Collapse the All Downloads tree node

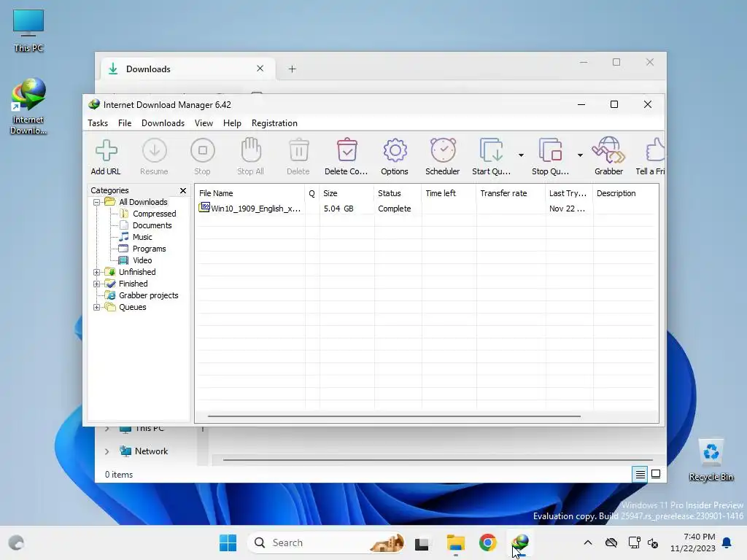point(97,203)
